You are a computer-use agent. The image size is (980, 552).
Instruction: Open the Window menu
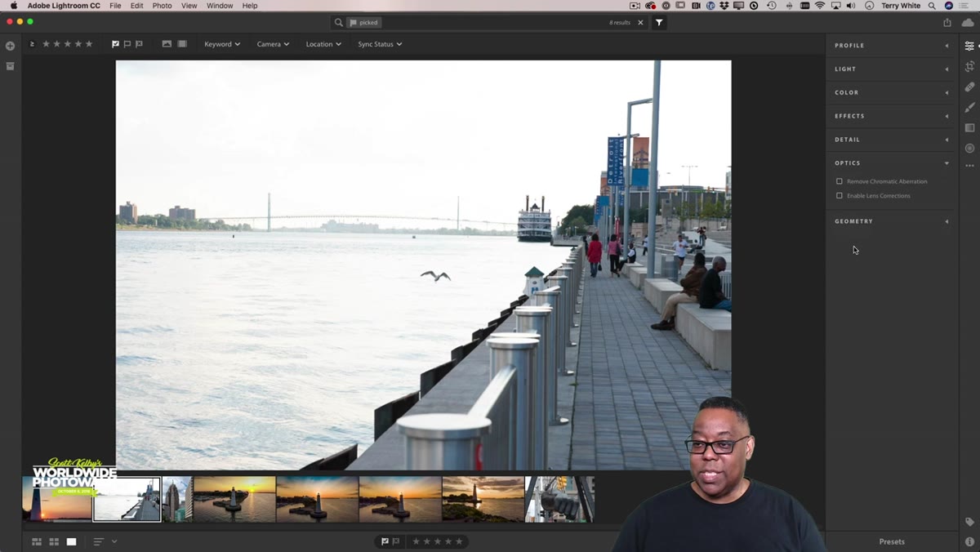(x=220, y=6)
